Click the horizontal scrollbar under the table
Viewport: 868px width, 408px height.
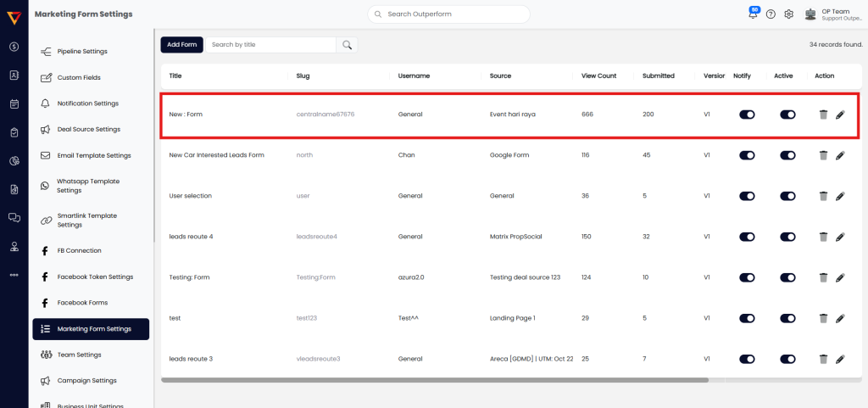[x=434, y=380]
